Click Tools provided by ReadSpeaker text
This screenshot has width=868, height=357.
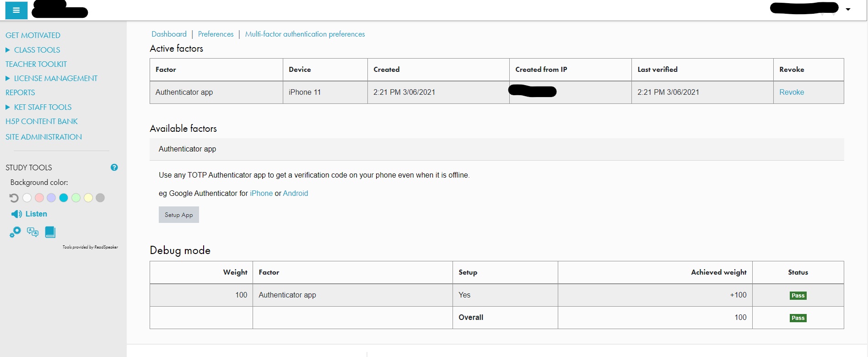pos(90,247)
